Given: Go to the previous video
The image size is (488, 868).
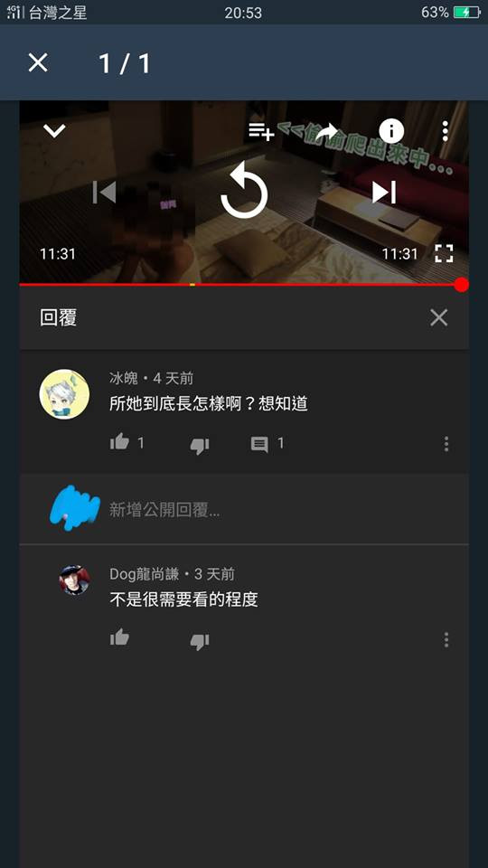Looking at the screenshot, I should pos(105,192).
